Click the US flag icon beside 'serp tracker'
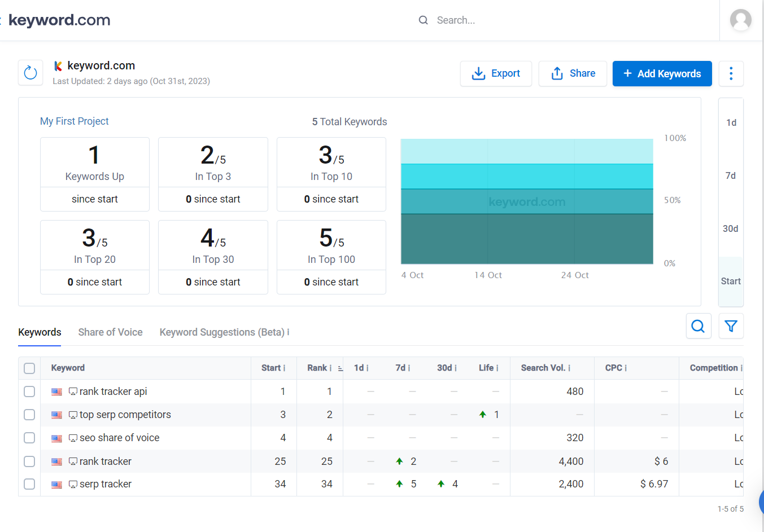 click(x=56, y=484)
